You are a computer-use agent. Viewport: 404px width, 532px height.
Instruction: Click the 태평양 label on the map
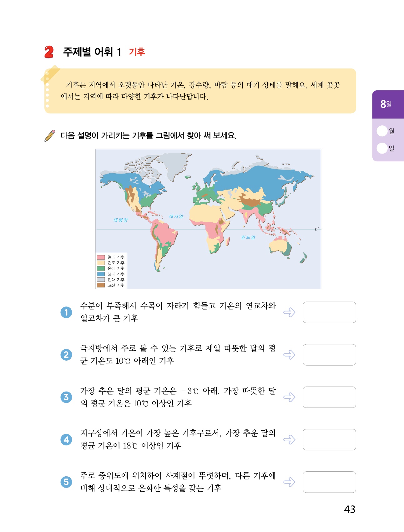tap(120, 220)
